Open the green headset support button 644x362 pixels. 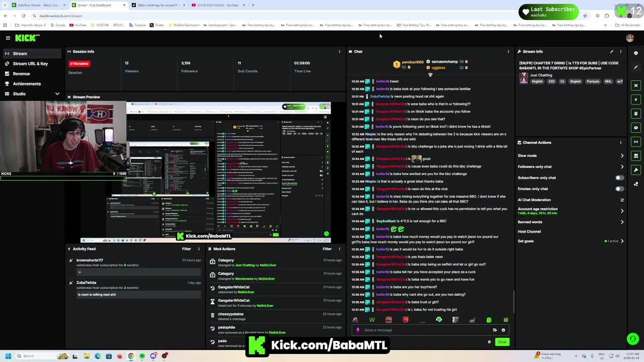click(633, 339)
